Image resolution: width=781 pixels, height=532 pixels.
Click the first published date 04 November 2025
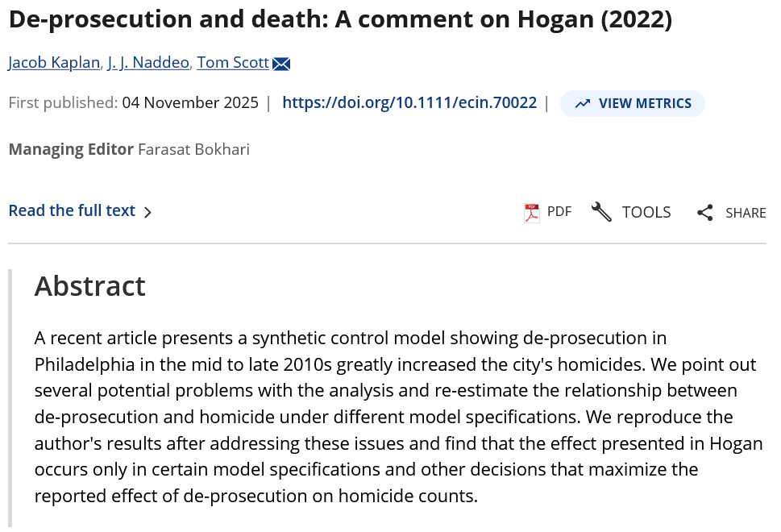[190, 103]
